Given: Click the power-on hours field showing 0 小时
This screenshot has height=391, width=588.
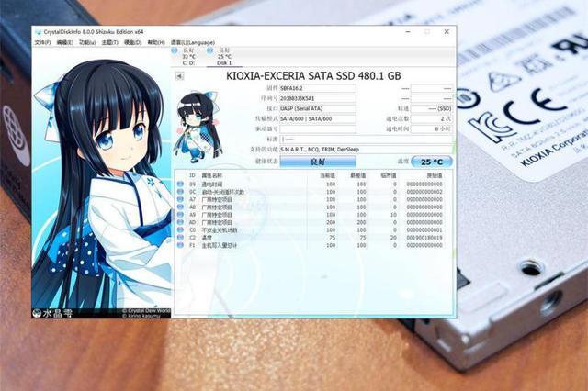Looking at the screenshot, I should point(432,128).
